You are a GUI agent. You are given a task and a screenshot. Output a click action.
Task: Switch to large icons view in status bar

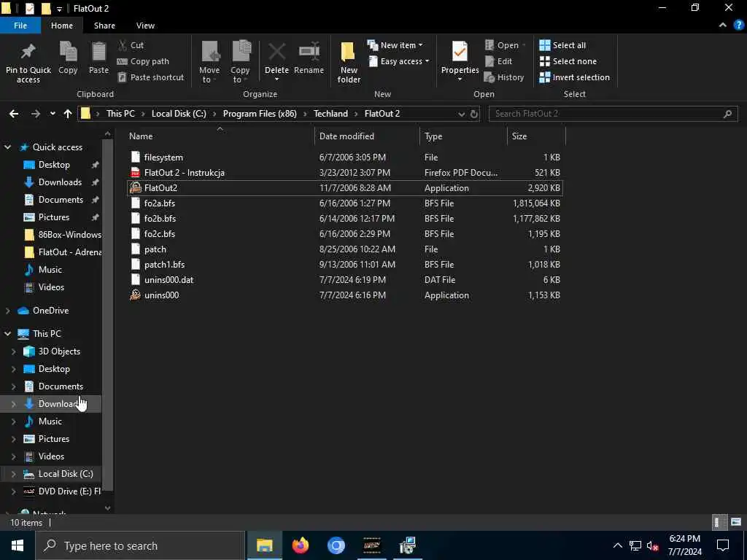(x=736, y=522)
